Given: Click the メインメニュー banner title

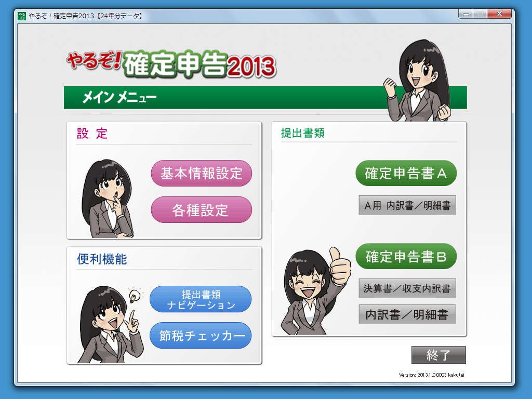Looking at the screenshot, I should point(119,98).
